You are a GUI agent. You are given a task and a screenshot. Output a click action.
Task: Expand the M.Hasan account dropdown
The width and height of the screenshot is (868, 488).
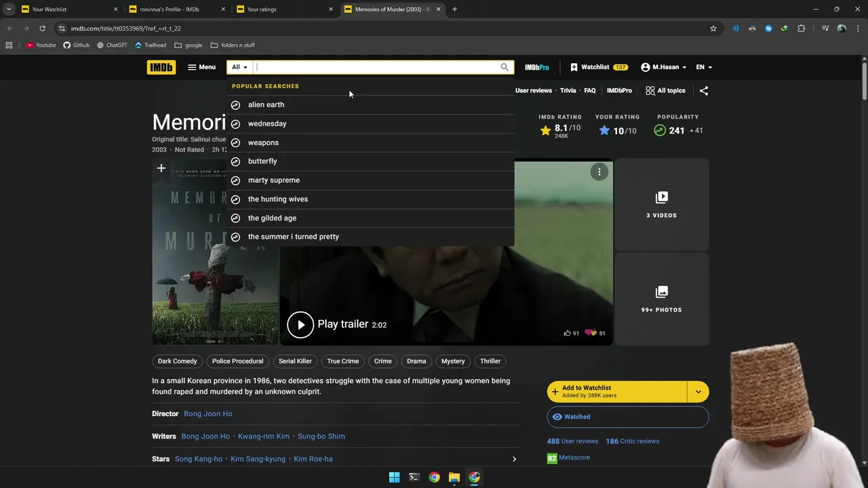click(664, 67)
